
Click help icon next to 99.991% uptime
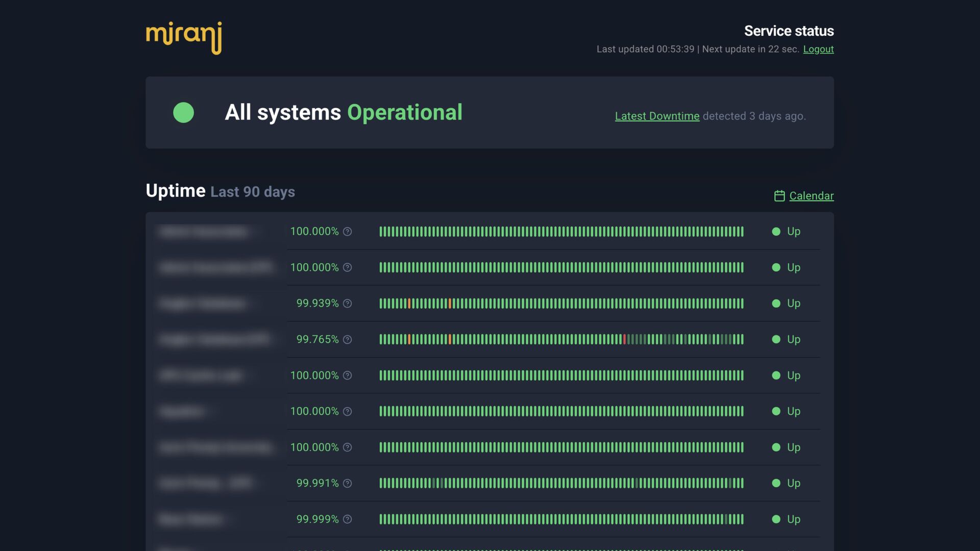[348, 484]
